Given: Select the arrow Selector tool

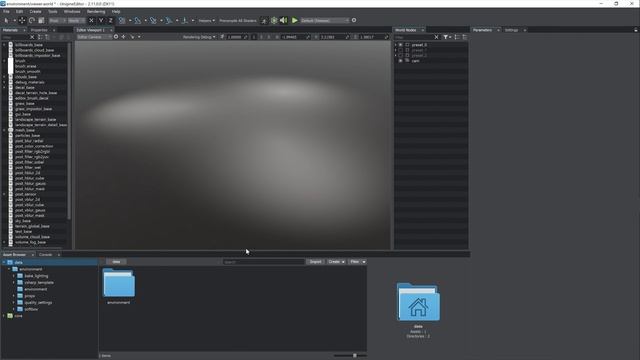Looking at the screenshot, I should pos(6,20).
